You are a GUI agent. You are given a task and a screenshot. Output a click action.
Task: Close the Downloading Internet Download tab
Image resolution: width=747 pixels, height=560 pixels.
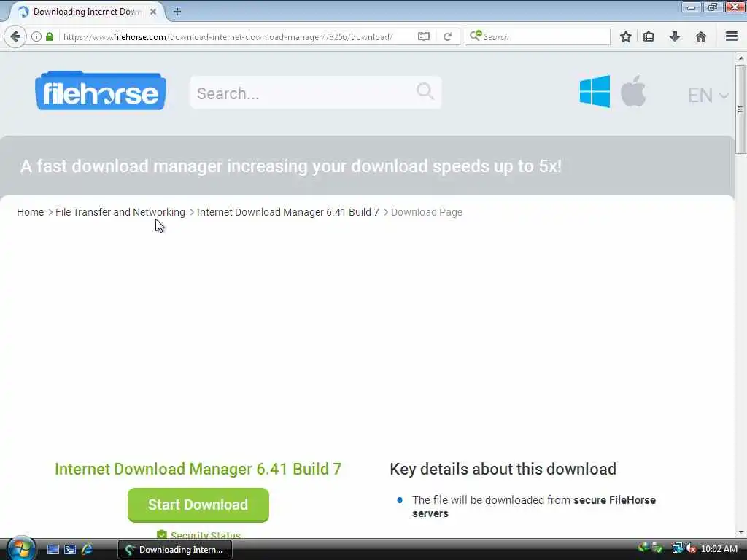click(x=153, y=12)
